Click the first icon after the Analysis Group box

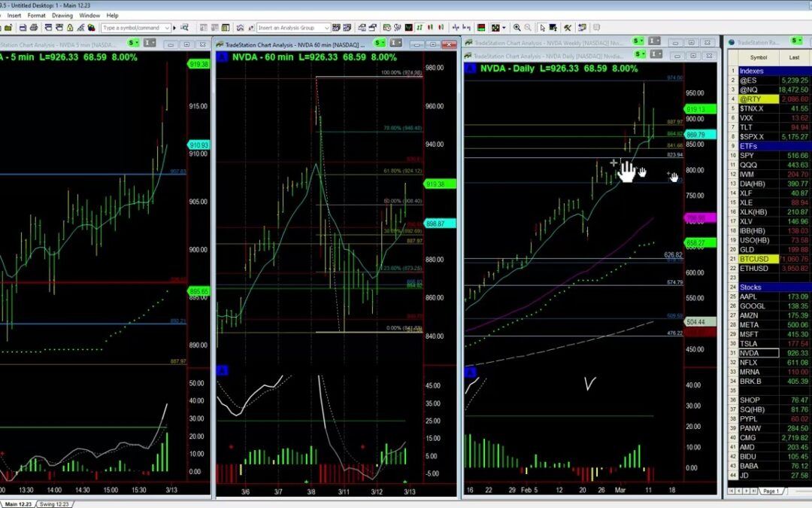(336, 28)
